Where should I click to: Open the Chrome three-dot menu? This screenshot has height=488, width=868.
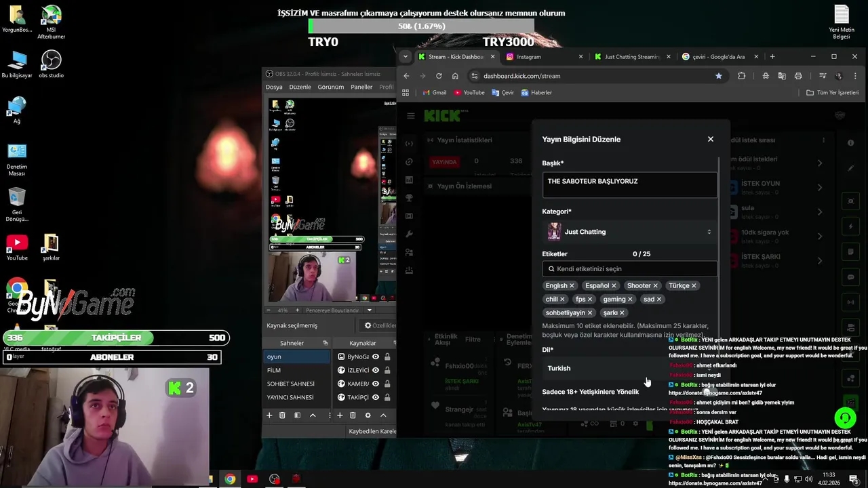856,76
